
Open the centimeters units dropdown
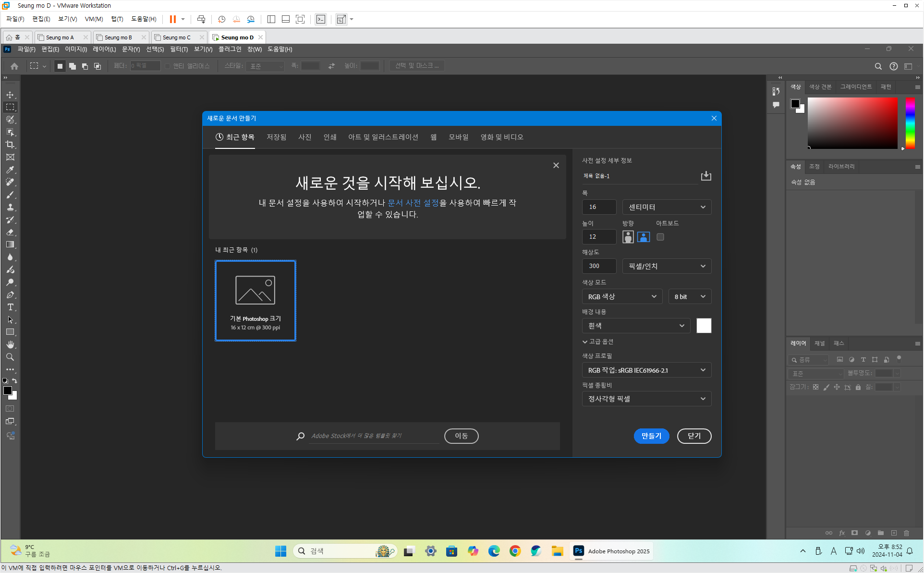coord(667,207)
